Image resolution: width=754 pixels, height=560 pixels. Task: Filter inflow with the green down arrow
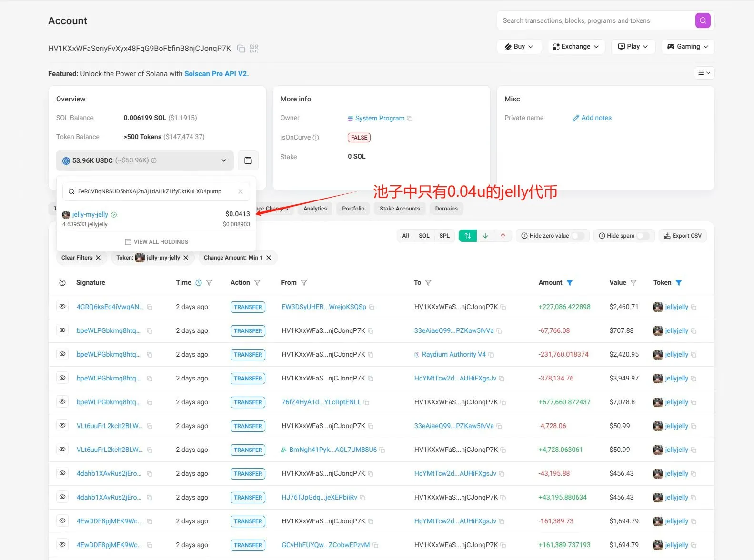[x=485, y=236]
